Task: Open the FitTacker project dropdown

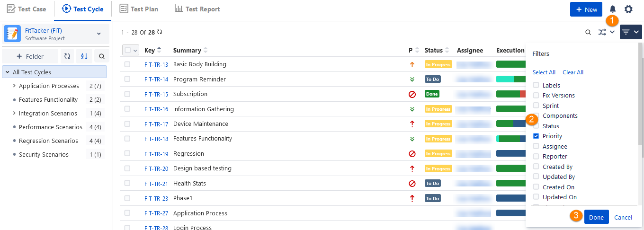Action: [x=99, y=34]
